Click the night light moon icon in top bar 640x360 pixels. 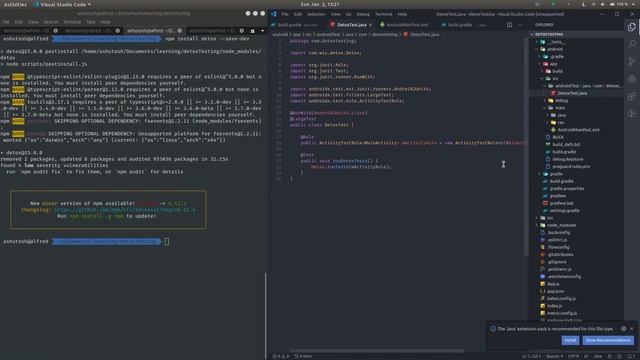(x=584, y=4)
